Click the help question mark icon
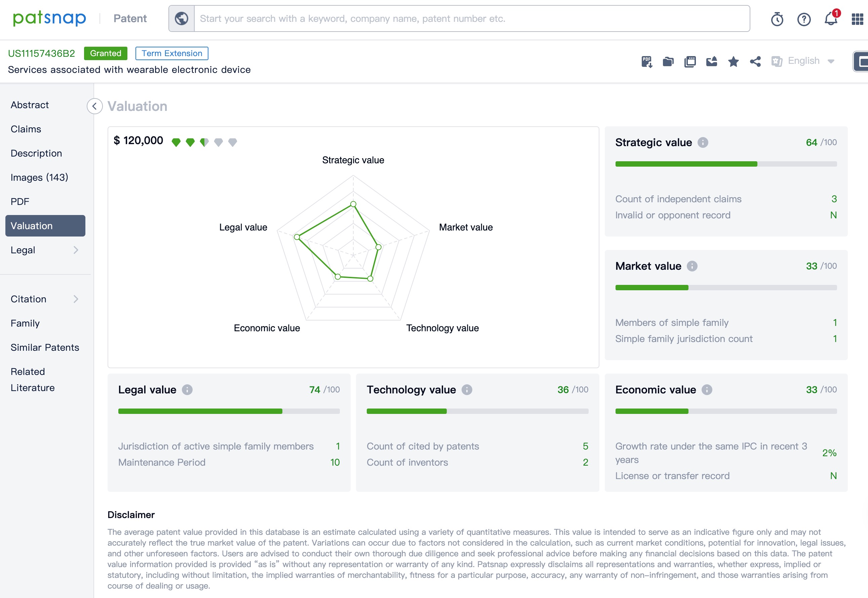Screen dimensions: 868x598 coord(804,19)
